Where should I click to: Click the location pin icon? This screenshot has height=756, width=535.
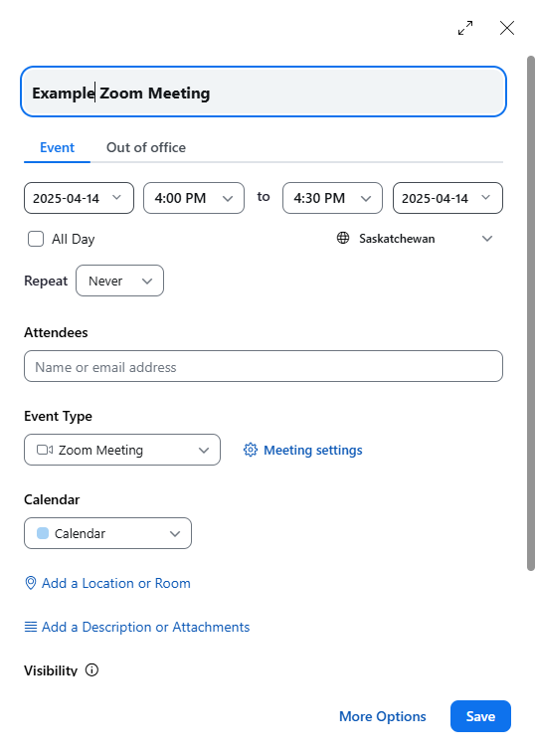[x=31, y=583]
